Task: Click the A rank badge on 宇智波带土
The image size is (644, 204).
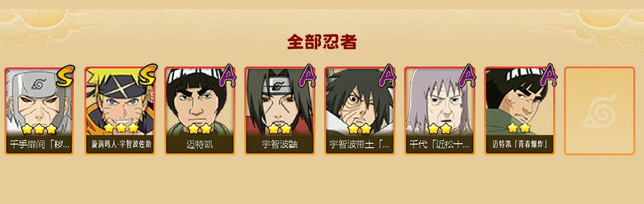Action: click(x=387, y=75)
